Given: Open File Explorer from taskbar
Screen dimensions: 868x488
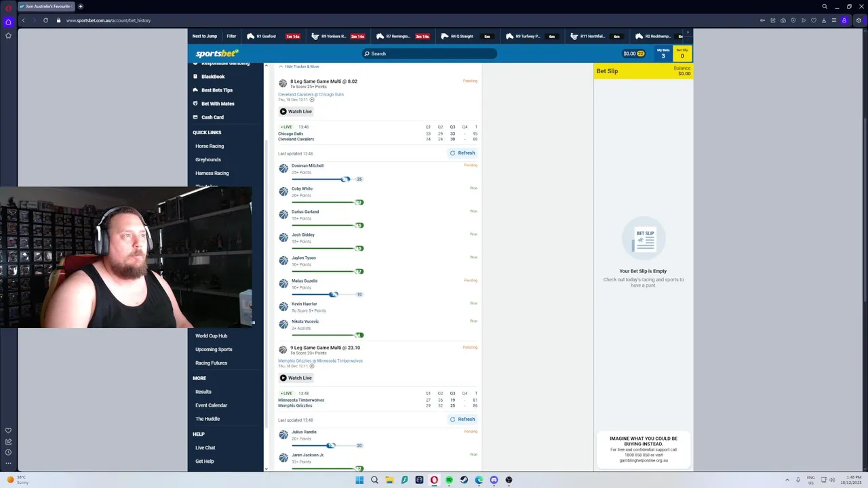Looking at the screenshot, I should (x=389, y=480).
